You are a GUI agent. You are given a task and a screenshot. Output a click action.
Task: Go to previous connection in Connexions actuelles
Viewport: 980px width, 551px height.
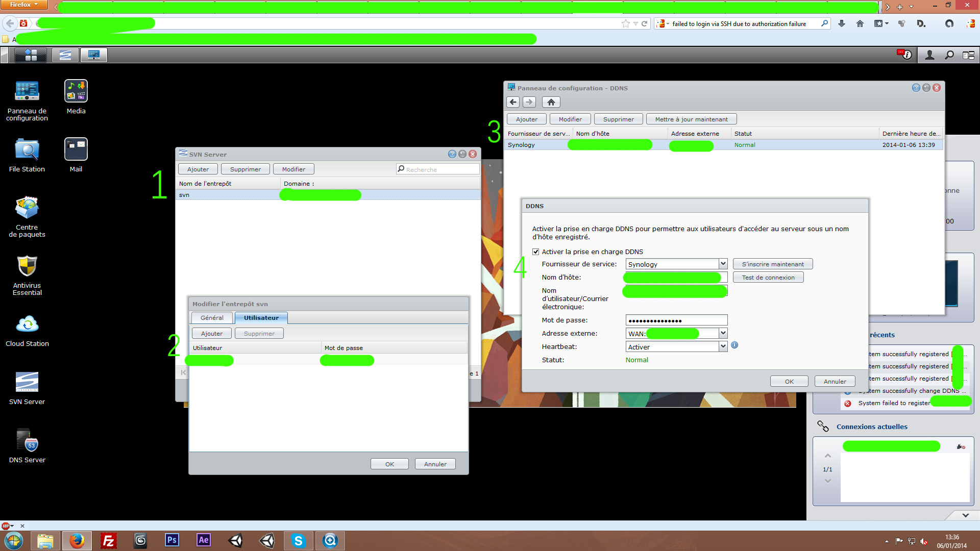(828, 456)
